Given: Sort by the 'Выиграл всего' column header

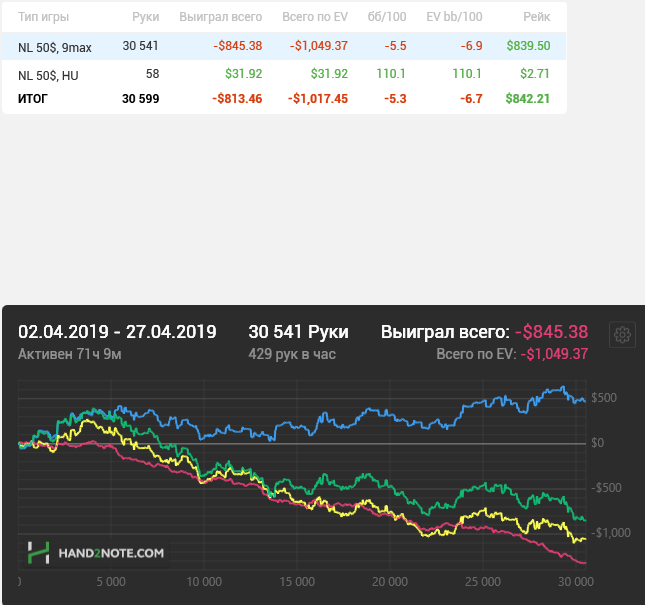Looking at the screenshot, I should click(x=220, y=17).
